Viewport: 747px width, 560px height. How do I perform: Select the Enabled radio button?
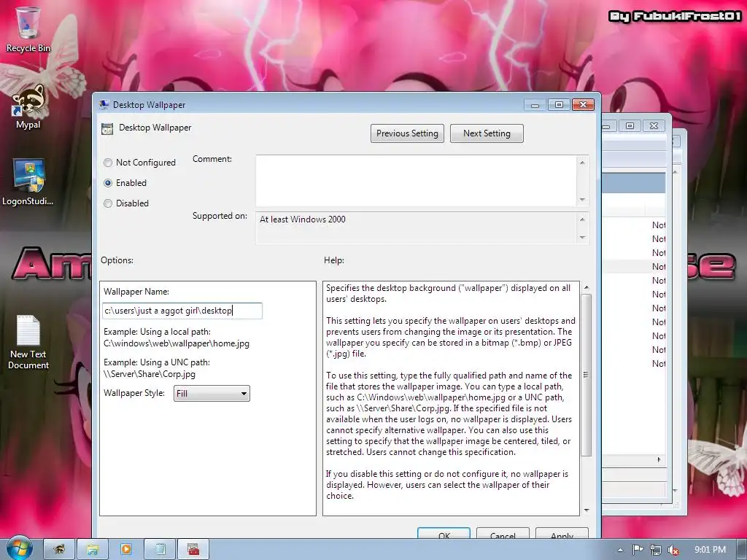click(x=108, y=183)
